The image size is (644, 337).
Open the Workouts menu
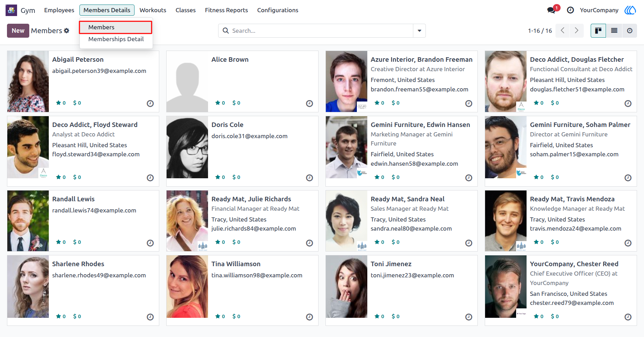[153, 10]
